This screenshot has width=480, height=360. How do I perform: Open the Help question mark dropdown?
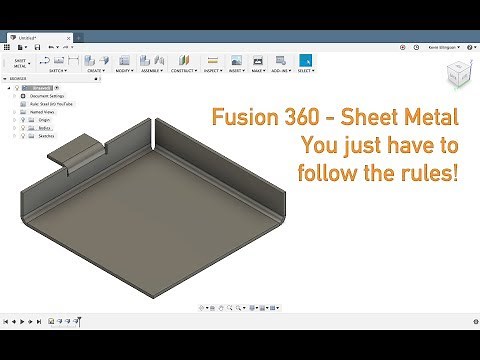click(471, 47)
